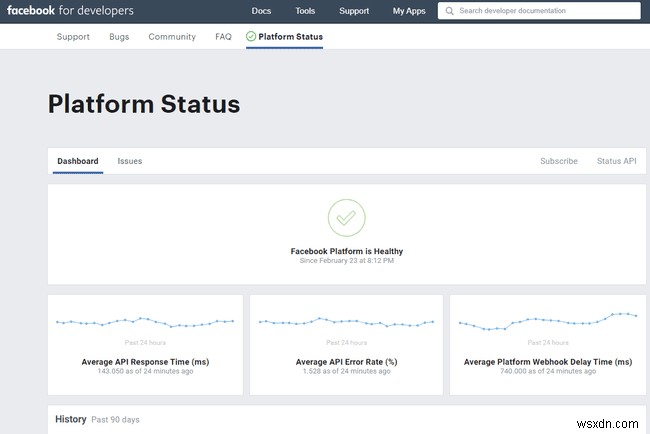Click 'Past 24 hours' under Webhook Delay chart
This screenshot has height=434, width=650.
click(x=548, y=342)
